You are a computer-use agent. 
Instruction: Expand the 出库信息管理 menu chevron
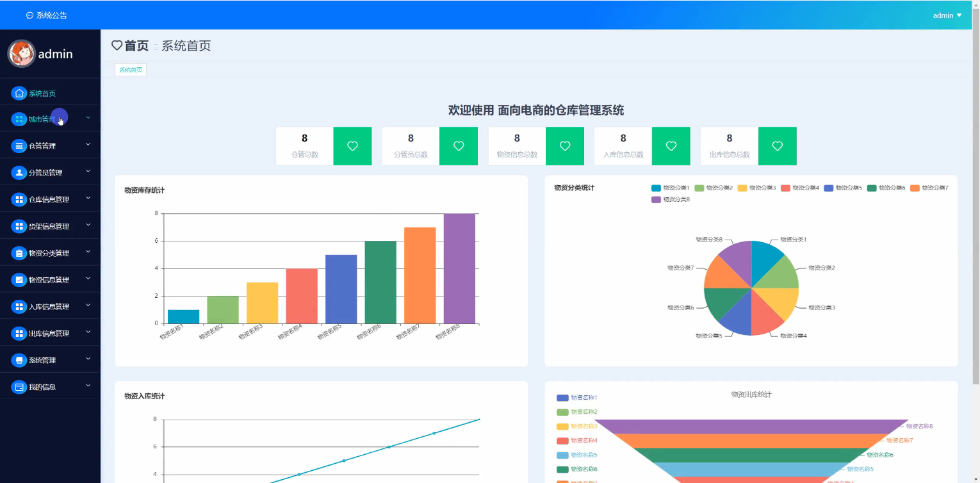[x=88, y=332]
